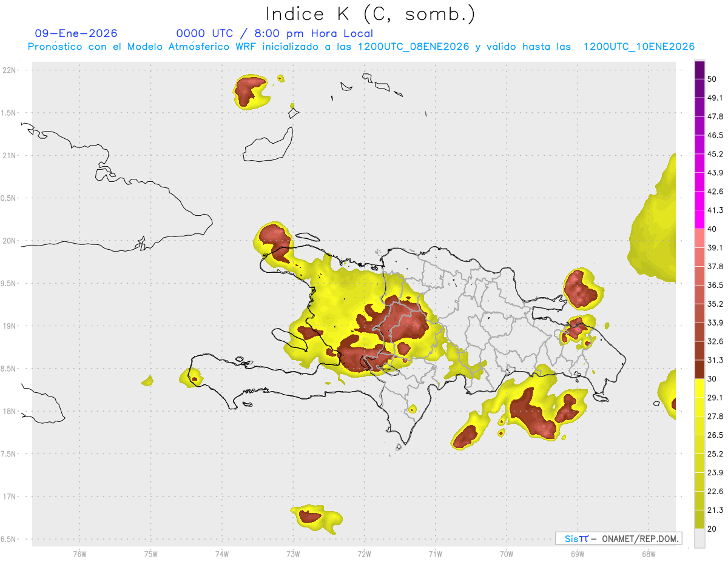This screenshot has height=562, width=728.
Task: Click the legend value '22.6'
Action: [x=715, y=492]
